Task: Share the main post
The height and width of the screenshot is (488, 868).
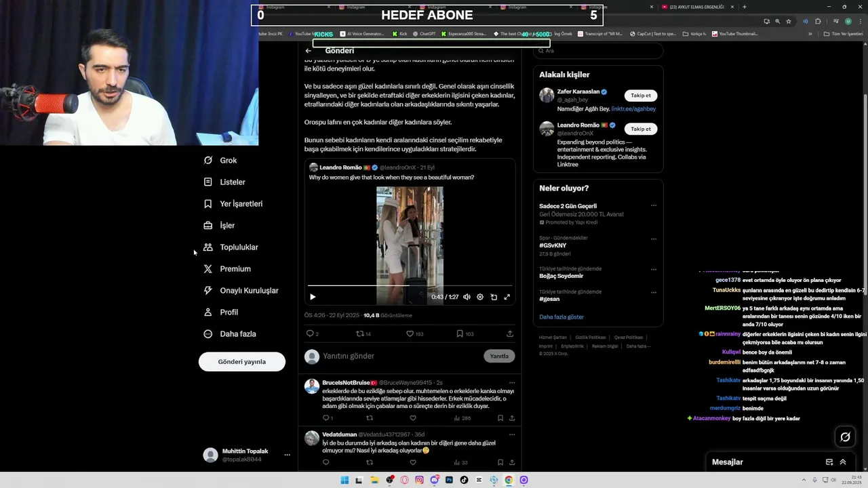Action: (x=510, y=333)
